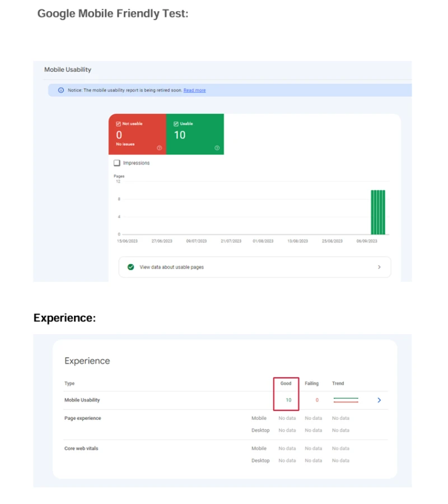Open the Read more link
The height and width of the screenshot is (504, 448).
tap(195, 90)
